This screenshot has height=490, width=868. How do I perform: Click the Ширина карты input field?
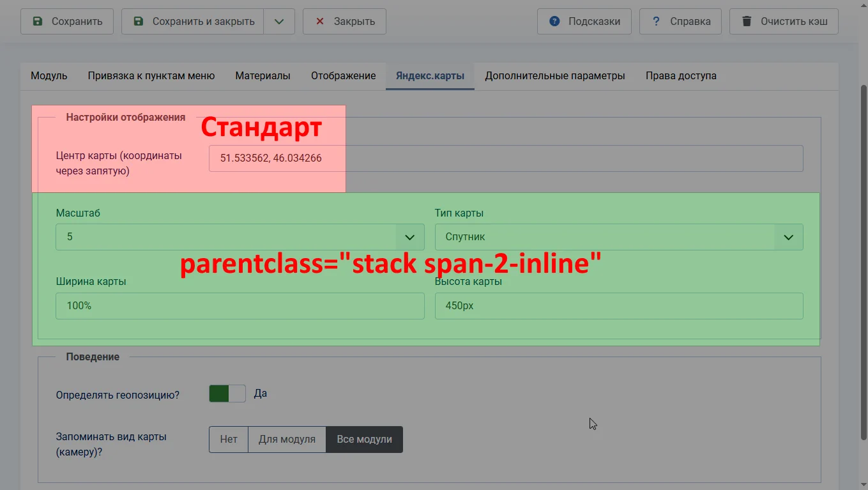[240, 306]
